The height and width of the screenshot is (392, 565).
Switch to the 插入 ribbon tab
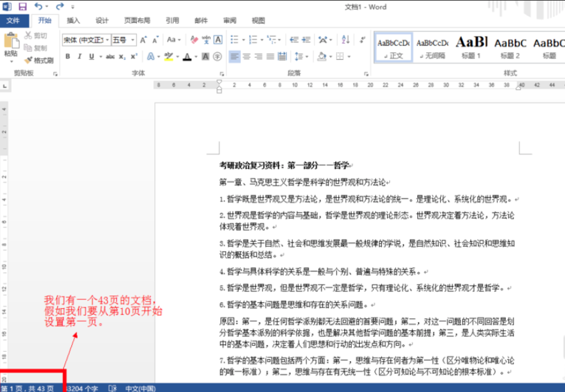[x=72, y=20]
